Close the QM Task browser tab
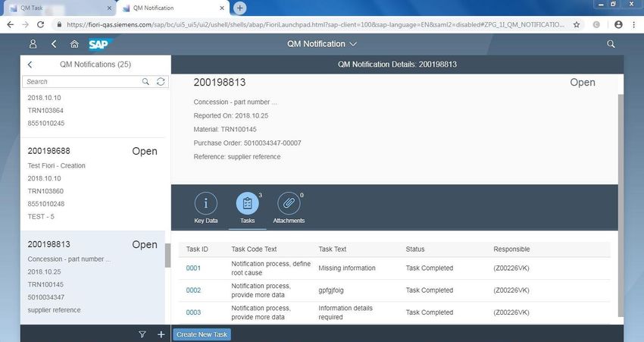The width and height of the screenshot is (644, 342). pos(109,8)
